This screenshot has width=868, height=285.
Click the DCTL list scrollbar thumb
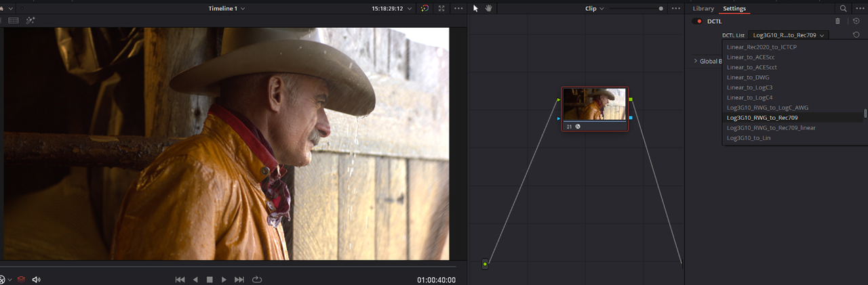[x=865, y=113]
